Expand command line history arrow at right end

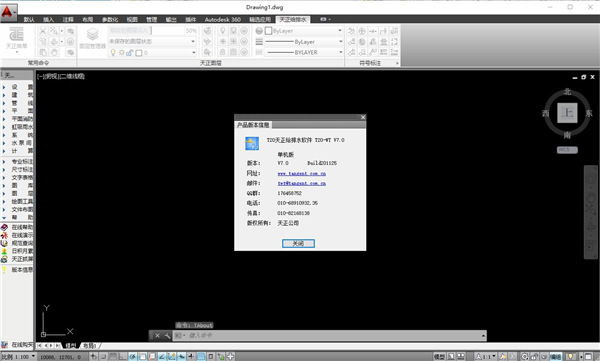click(x=483, y=336)
